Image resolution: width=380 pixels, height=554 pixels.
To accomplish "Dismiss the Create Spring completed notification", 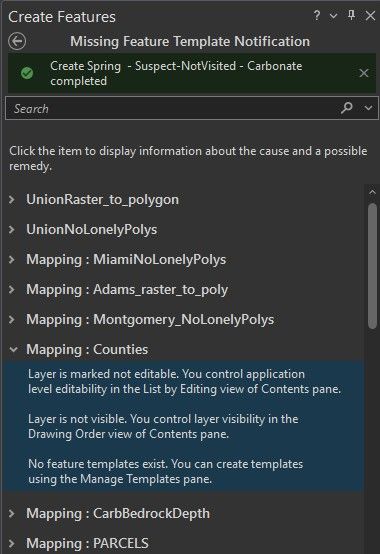I will click(x=364, y=73).
